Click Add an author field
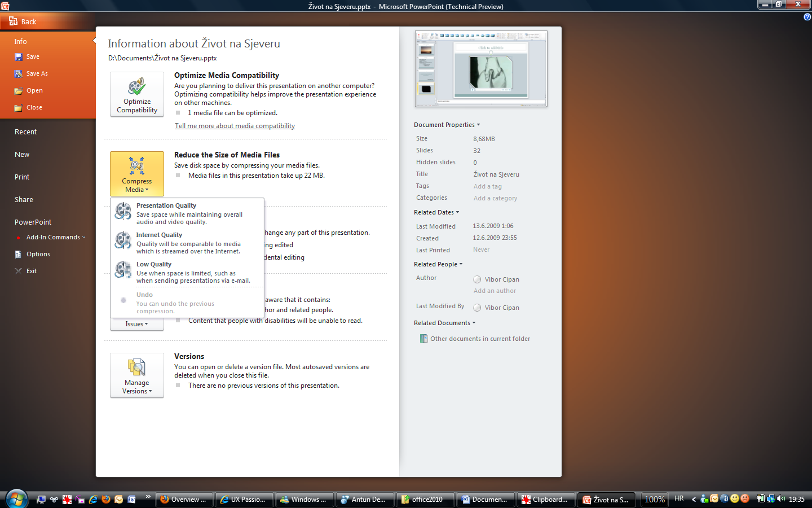This screenshot has width=812, height=508. tap(495, 291)
